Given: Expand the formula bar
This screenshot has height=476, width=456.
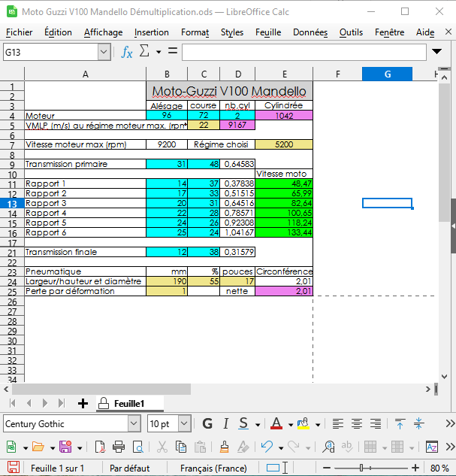Looking at the screenshot, I should pos(436,51).
